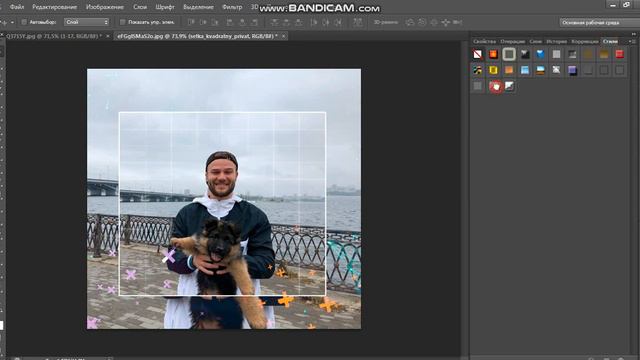Apply the red glossy style swatch in first row
Image resolution: width=640 pixels, height=360 pixels.
620,54
